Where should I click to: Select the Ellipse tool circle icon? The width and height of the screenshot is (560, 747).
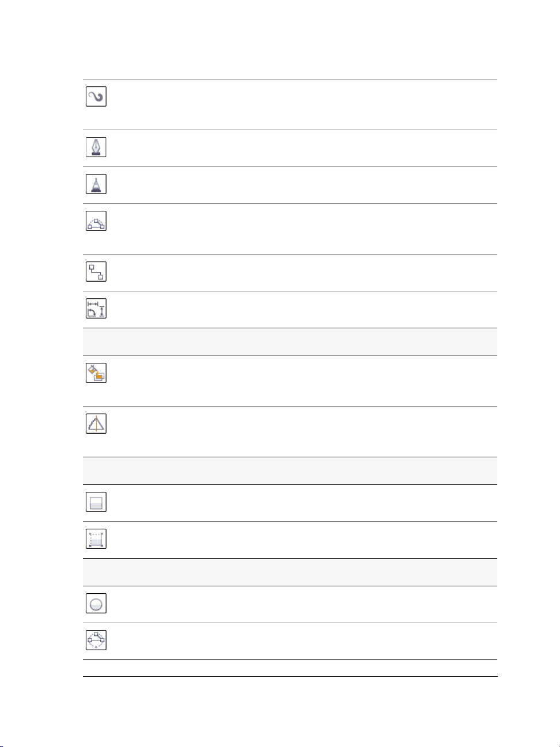96,603
